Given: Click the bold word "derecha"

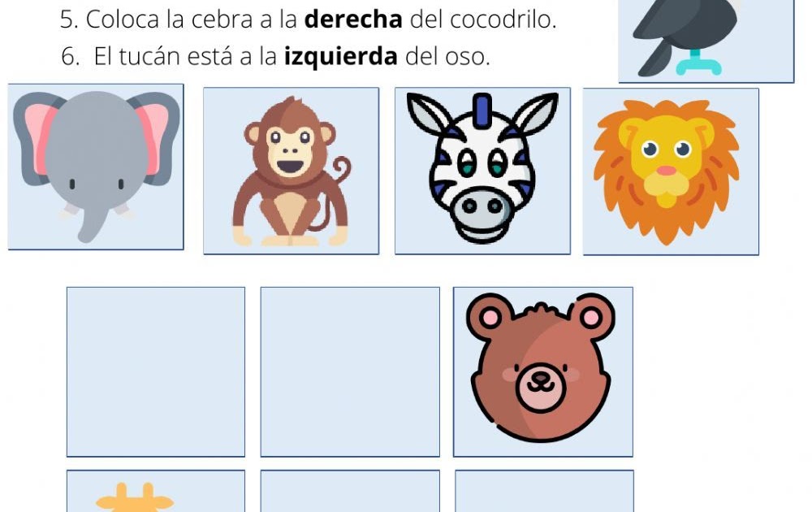Looking at the screenshot, I should tap(354, 20).
